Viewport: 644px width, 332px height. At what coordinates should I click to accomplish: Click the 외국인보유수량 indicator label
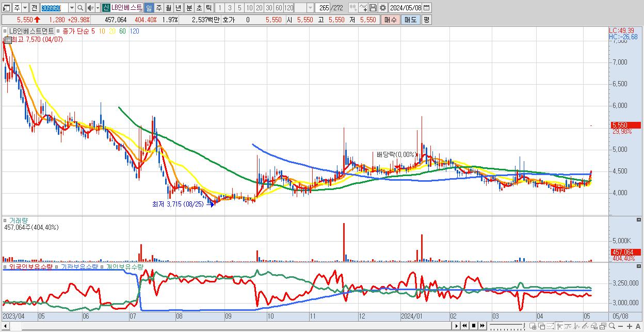pyautogui.click(x=30, y=267)
